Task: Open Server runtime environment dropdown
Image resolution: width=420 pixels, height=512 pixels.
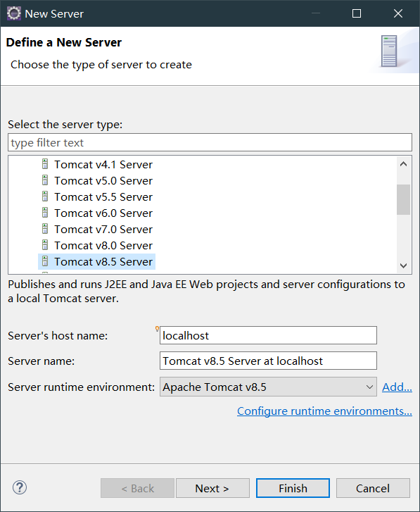Action: [268, 387]
